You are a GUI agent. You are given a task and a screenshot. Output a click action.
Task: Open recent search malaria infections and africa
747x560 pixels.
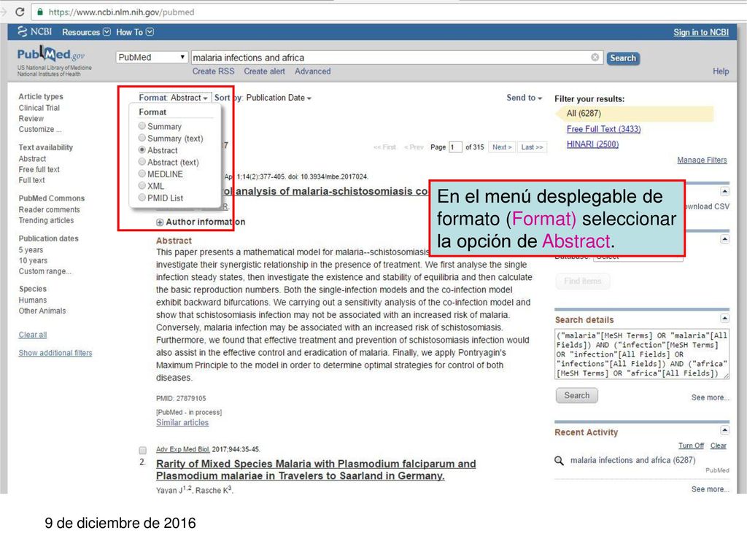(632, 461)
